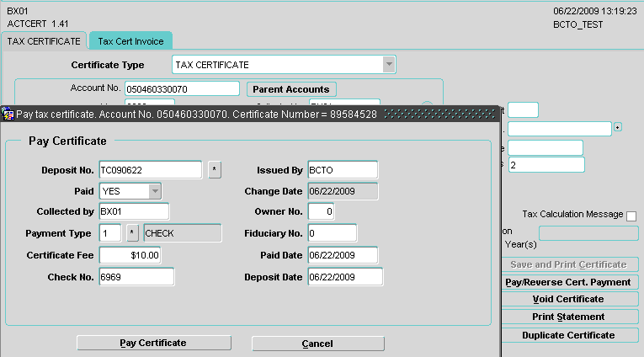Click the small lookup button right of dialog

(x=618, y=128)
